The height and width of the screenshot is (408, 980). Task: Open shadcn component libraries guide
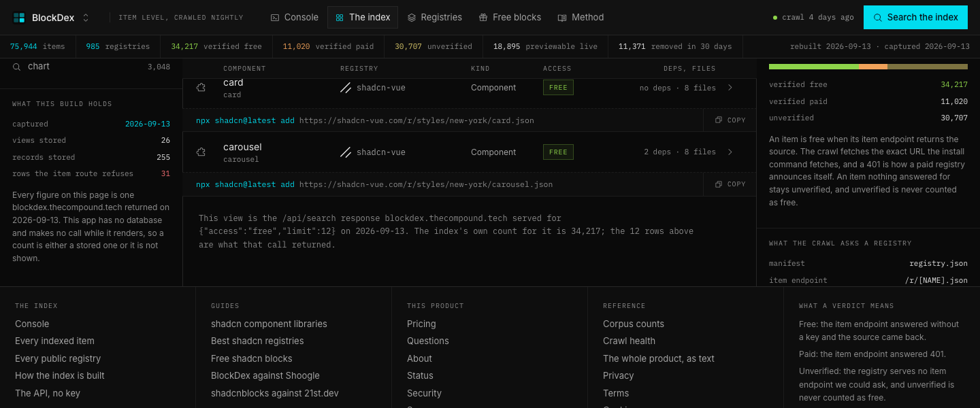[x=269, y=324]
